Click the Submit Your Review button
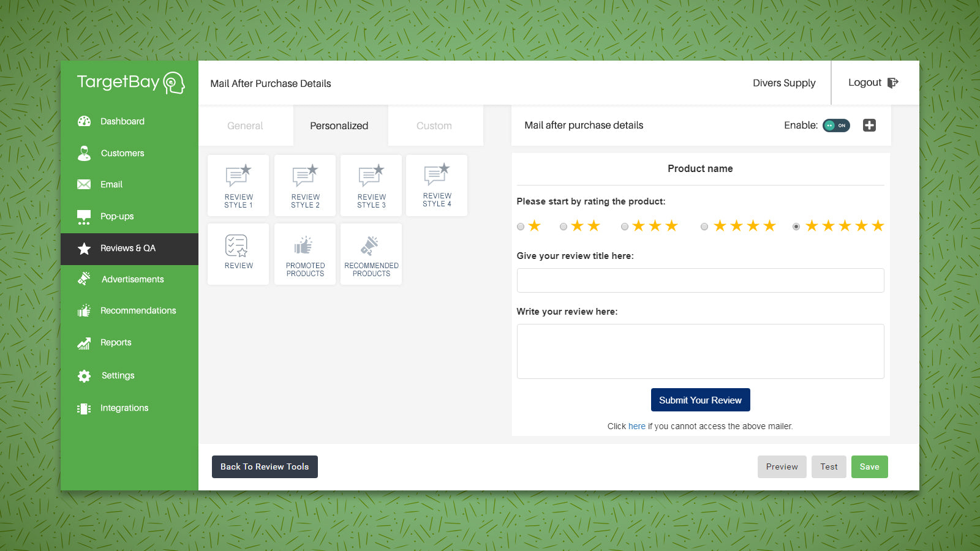Viewport: 980px width, 551px height. tap(701, 400)
